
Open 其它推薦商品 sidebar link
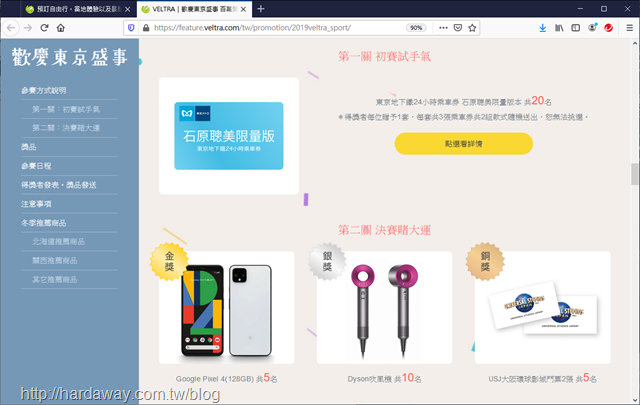[55, 280]
